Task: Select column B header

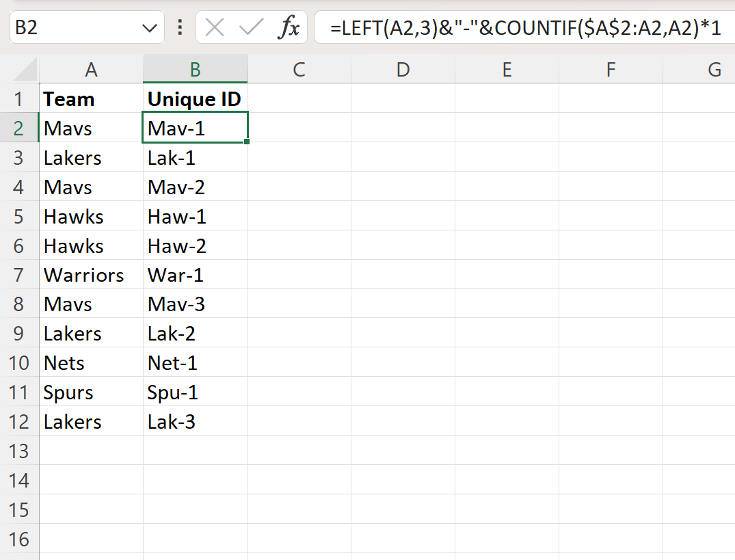Action: click(x=195, y=69)
